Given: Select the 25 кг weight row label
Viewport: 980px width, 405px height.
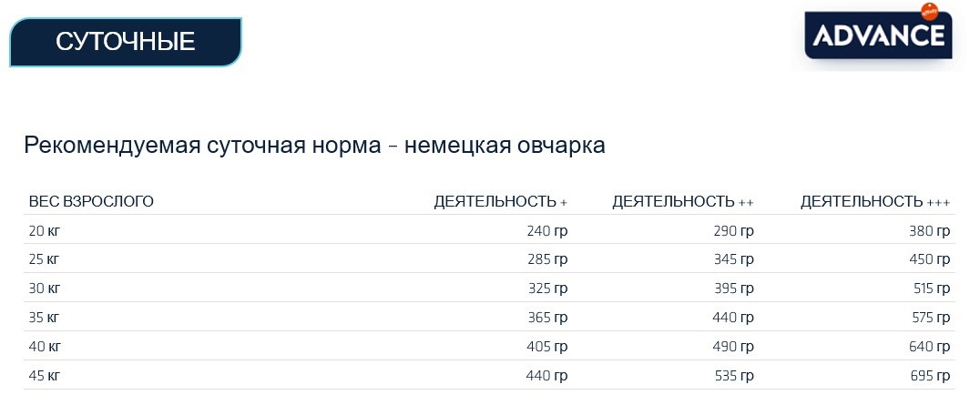Looking at the screenshot, I should coord(45,259).
